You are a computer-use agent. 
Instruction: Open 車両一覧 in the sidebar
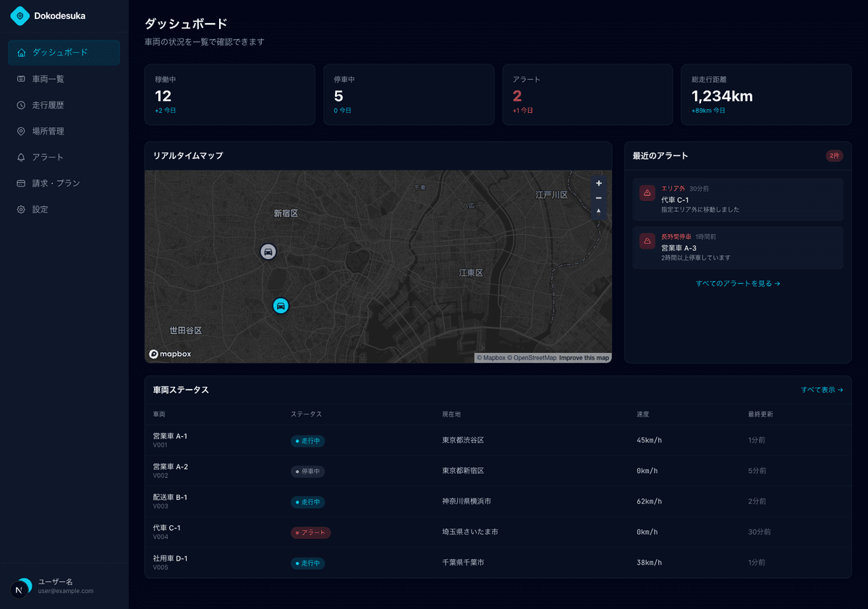64,79
